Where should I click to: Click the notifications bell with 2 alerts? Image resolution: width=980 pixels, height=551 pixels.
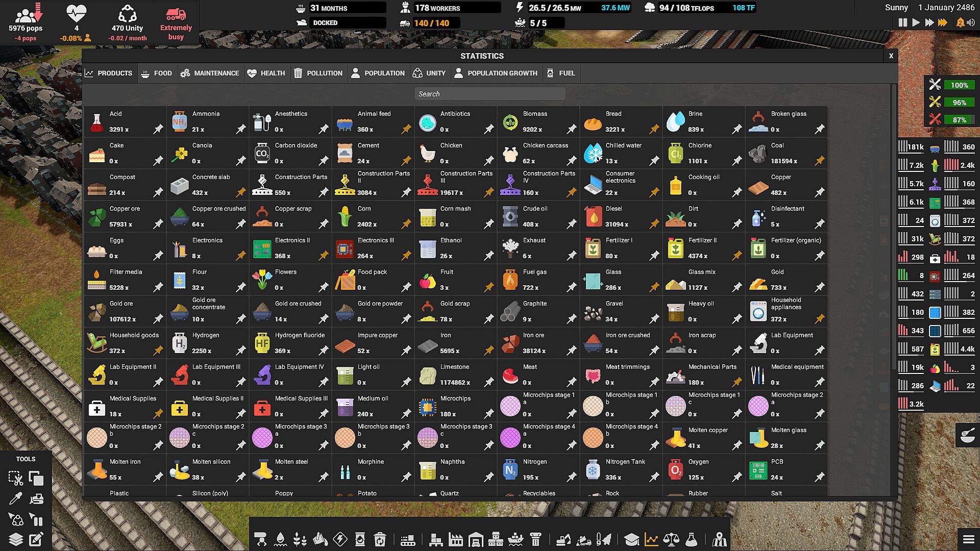pos(960,22)
